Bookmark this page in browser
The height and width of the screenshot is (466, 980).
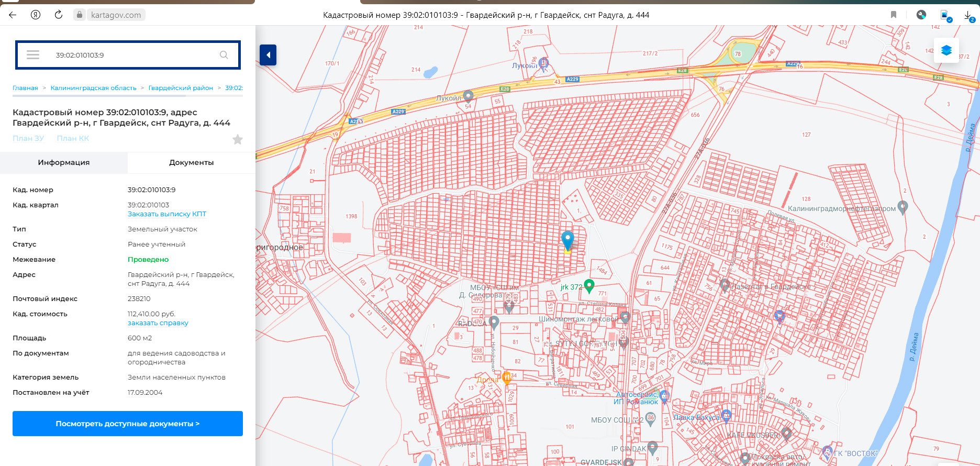coord(894,15)
